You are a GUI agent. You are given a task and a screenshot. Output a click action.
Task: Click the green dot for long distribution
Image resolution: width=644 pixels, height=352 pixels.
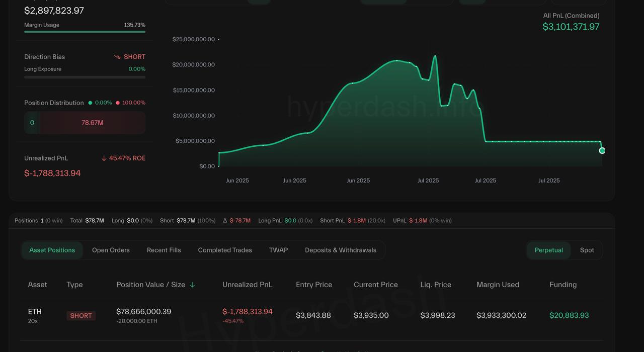pyautogui.click(x=90, y=103)
